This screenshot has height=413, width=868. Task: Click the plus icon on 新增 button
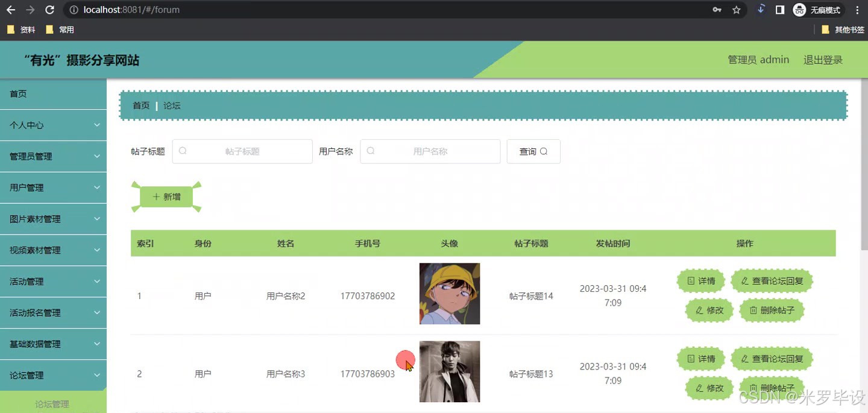(158, 197)
